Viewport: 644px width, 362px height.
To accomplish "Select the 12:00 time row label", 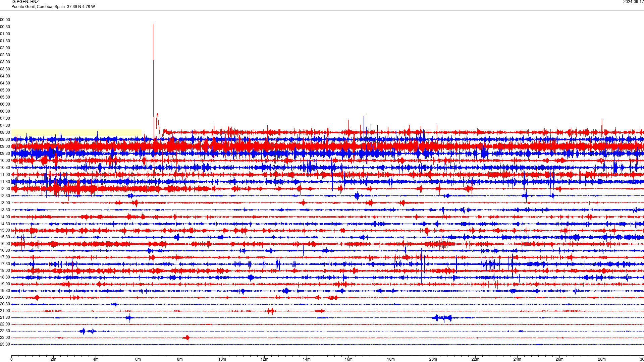I will coord(5,189).
